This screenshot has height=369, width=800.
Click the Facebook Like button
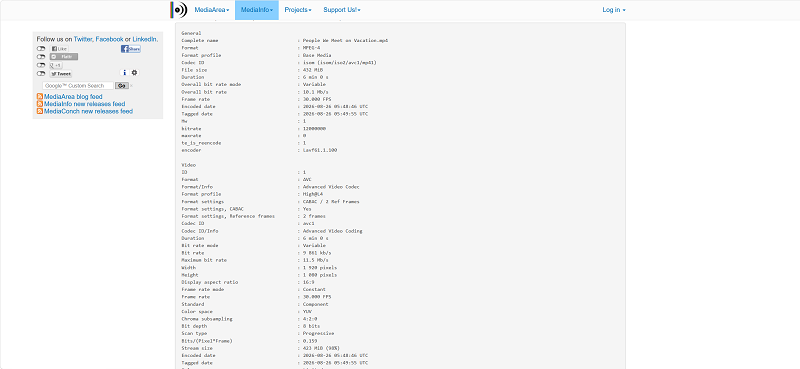tap(59, 48)
